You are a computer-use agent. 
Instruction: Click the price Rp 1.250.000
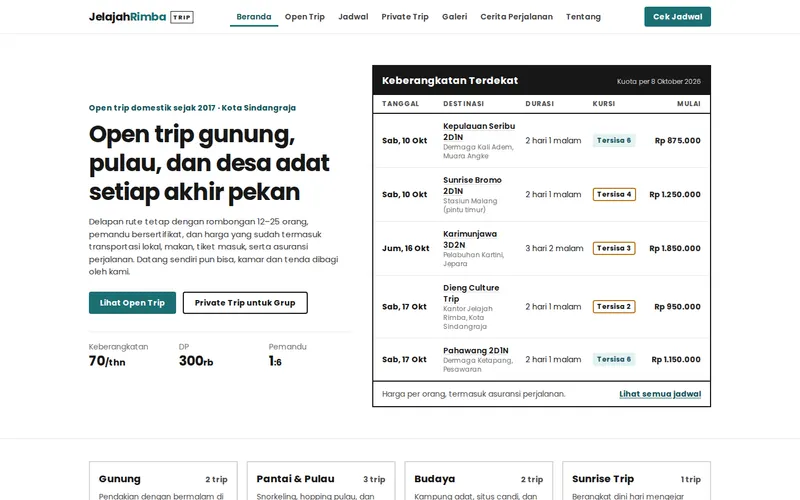pyautogui.click(x=674, y=194)
